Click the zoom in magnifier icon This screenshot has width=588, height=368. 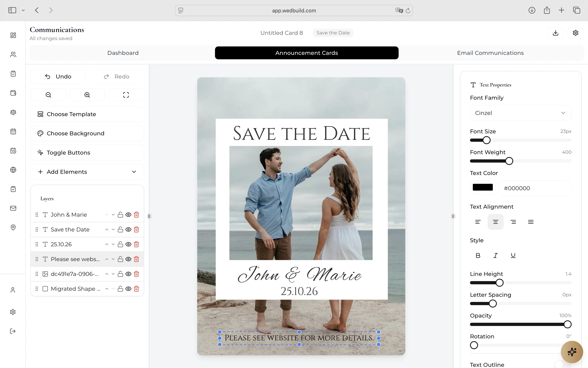(x=87, y=95)
